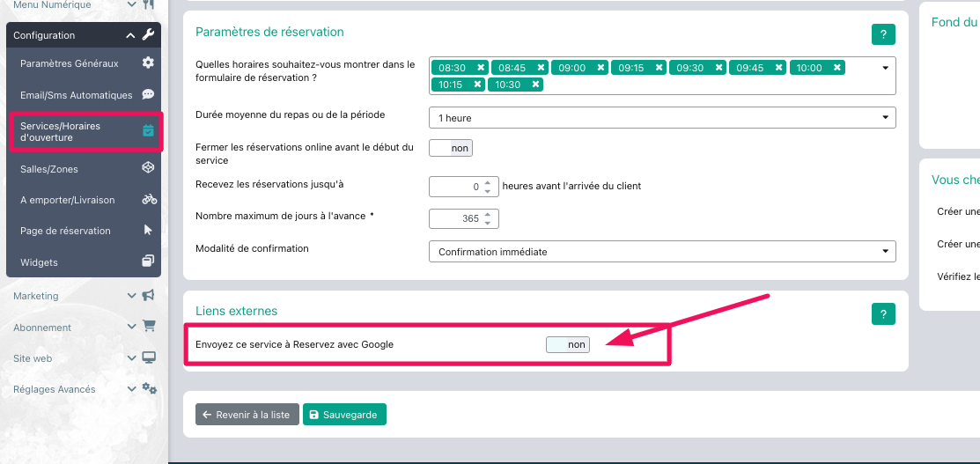Click the gears icon beside Réglages Avancés
This screenshot has height=464, width=980.
149,388
